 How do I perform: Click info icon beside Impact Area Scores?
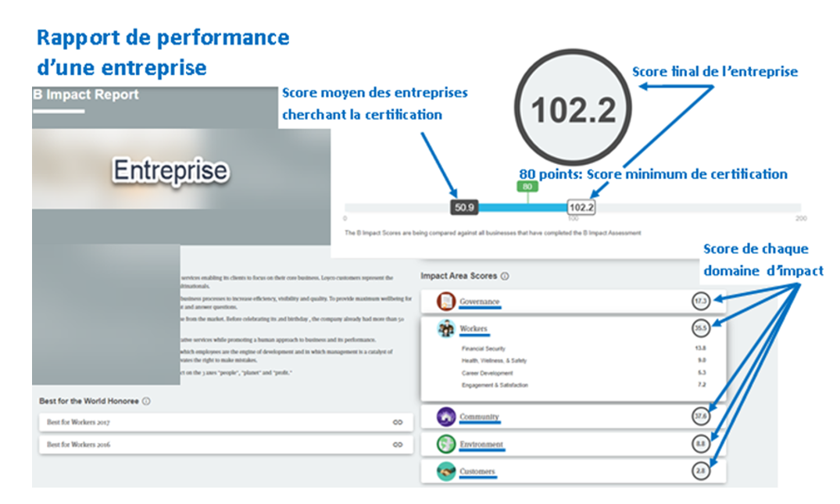[x=505, y=276]
